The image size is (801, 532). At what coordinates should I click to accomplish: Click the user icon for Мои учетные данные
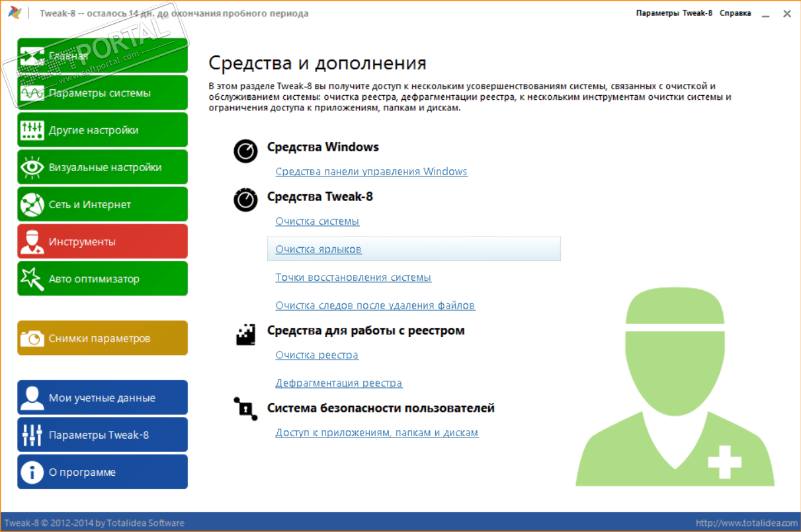pyautogui.click(x=32, y=398)
